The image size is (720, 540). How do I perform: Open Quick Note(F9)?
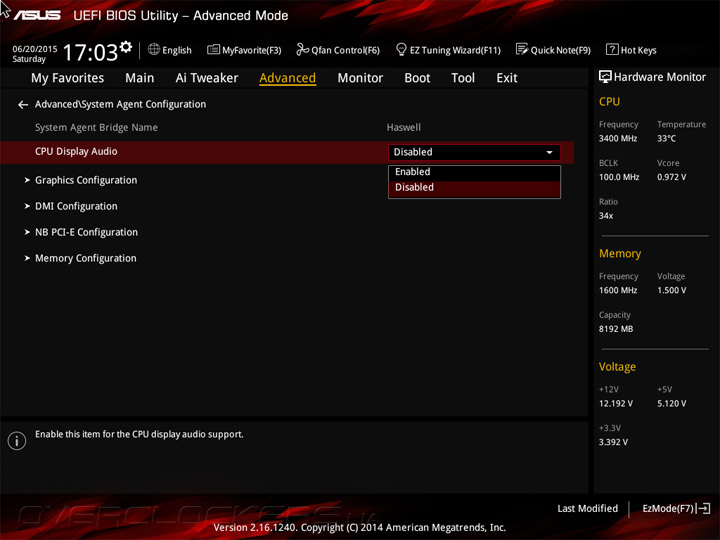561,50
